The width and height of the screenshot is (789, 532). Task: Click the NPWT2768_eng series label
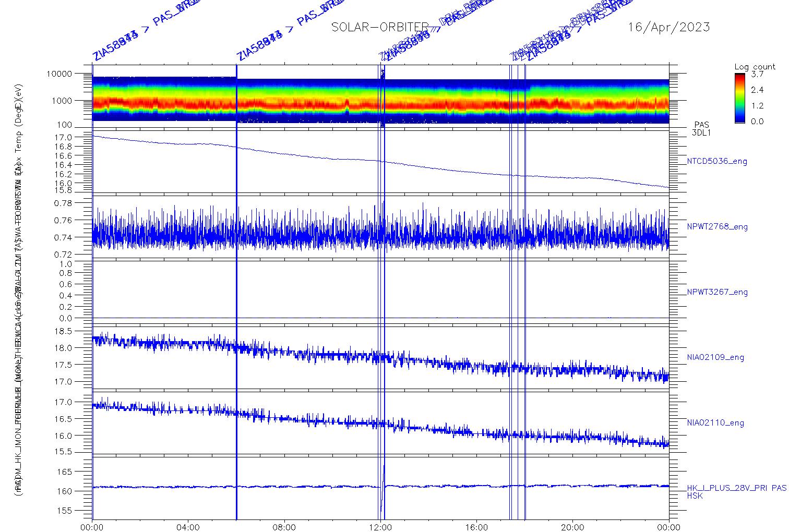click(717, 227)
